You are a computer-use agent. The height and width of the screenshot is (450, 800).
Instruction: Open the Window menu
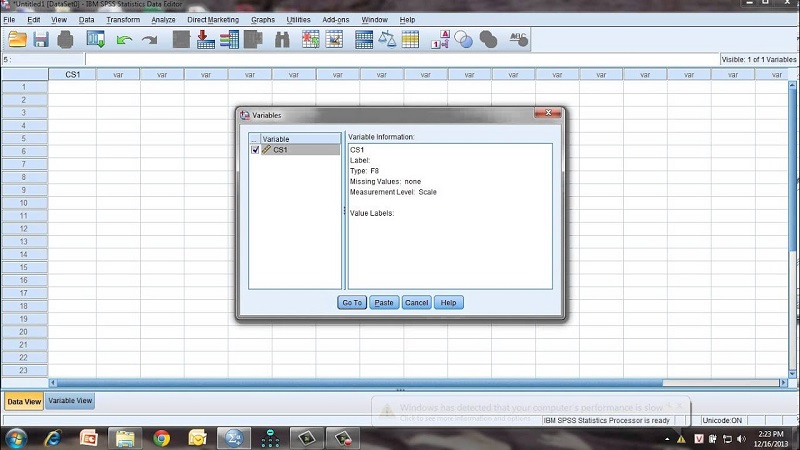(x=374, y=19)
